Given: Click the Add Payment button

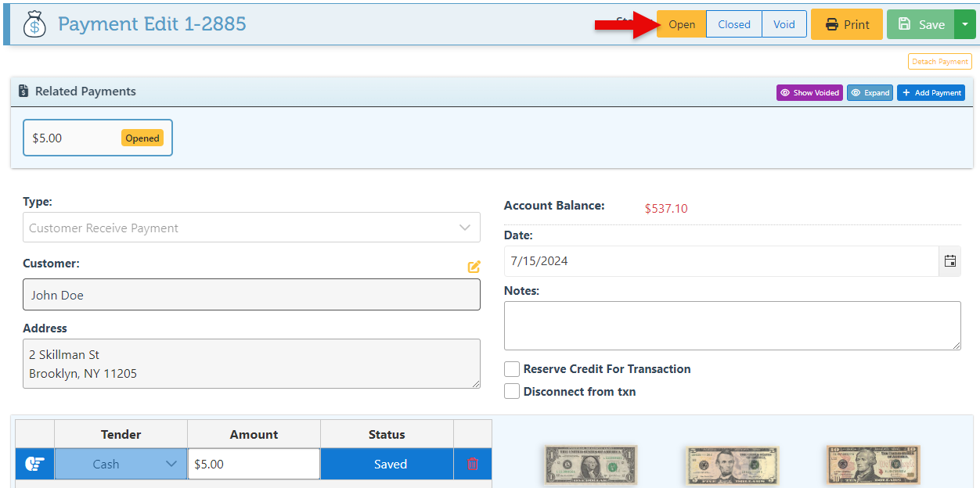Looking at the screenshot, I should (931, 93).
